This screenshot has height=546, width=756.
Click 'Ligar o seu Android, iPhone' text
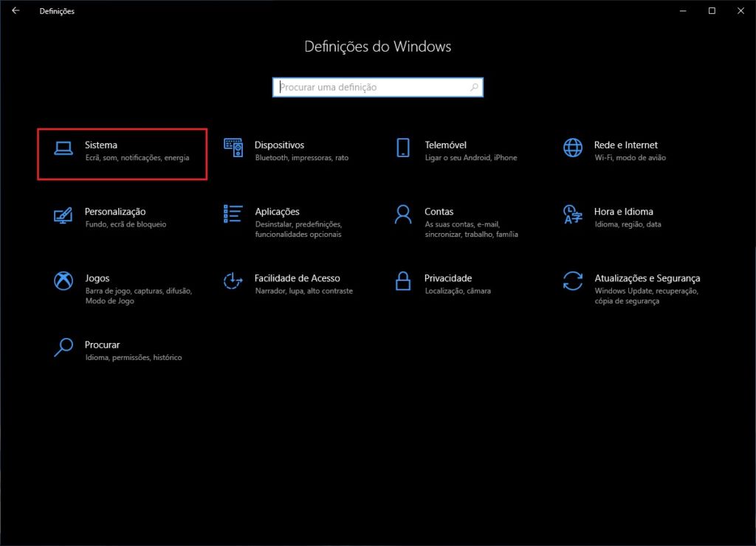pyautogui.click(x=470, y=158)
